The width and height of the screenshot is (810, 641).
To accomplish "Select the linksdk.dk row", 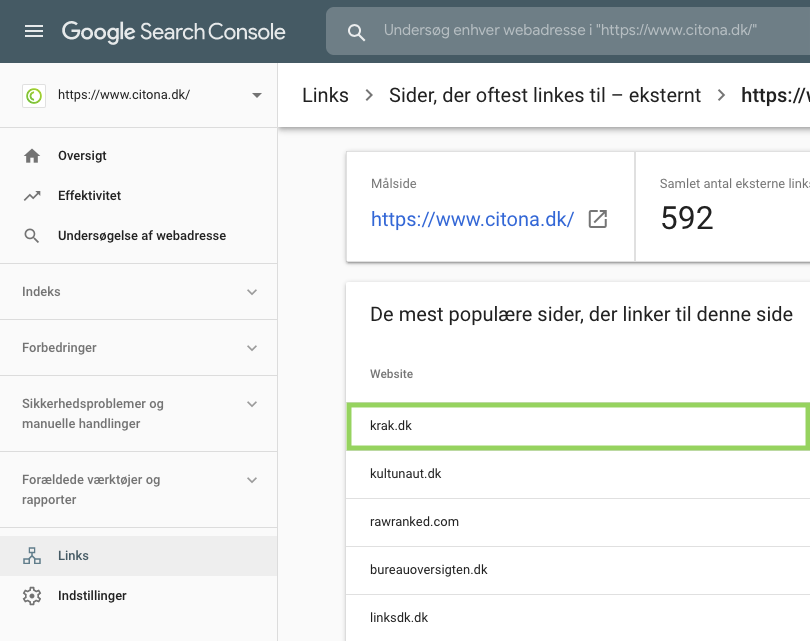I will click(578, 618).
